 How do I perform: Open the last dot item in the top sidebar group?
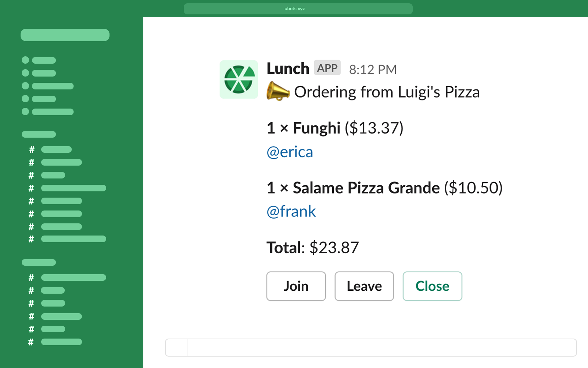click(x=52, y=112)
